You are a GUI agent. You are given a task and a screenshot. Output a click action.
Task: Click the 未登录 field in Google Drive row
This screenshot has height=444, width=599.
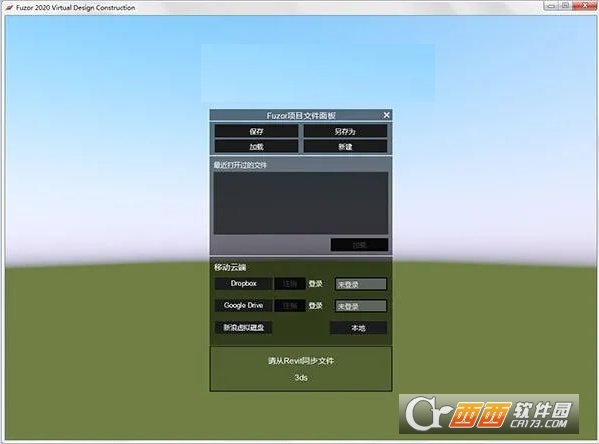pyautogui.click(x=361, y=306)
